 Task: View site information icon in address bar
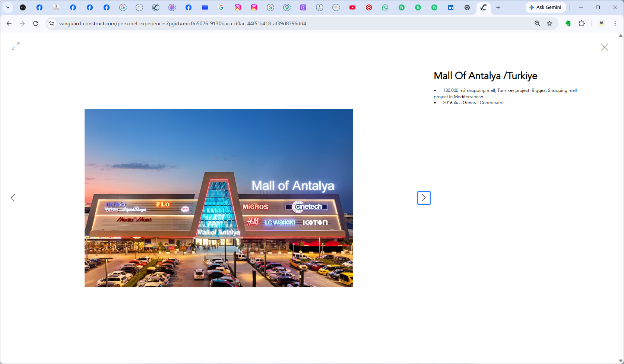(x=52, y=23)
